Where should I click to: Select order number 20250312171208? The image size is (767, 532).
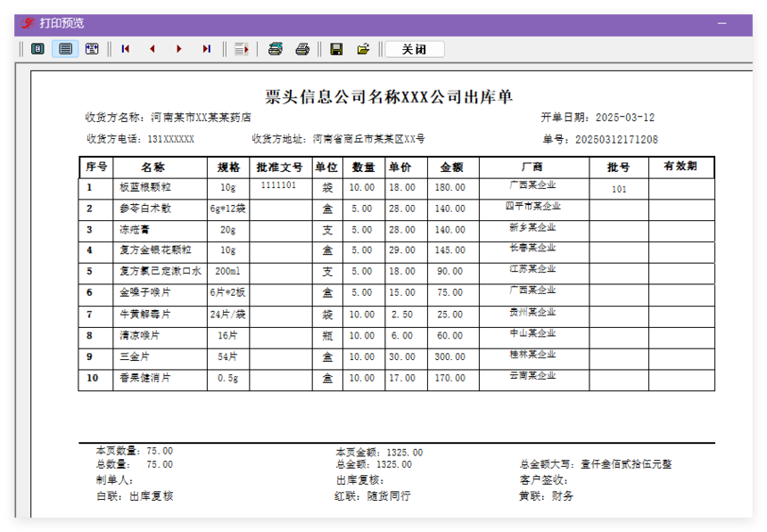point(616,139)
